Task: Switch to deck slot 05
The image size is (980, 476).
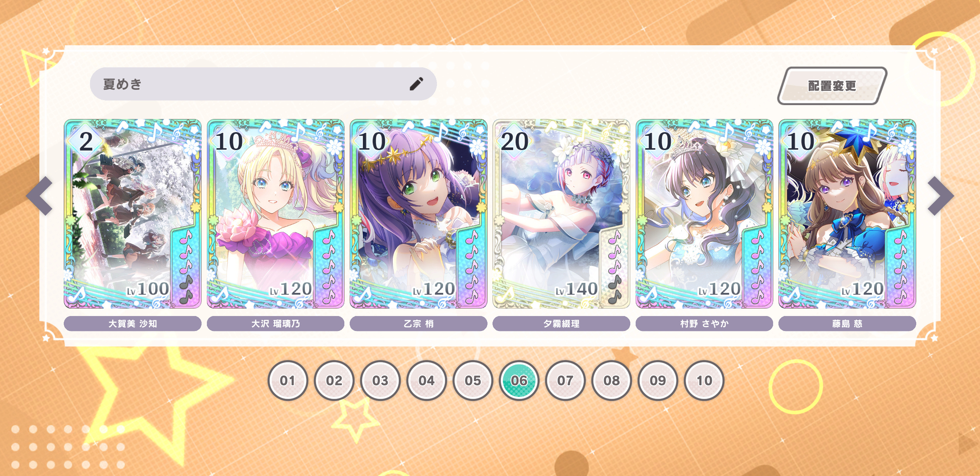Action: tap(473, 381)
